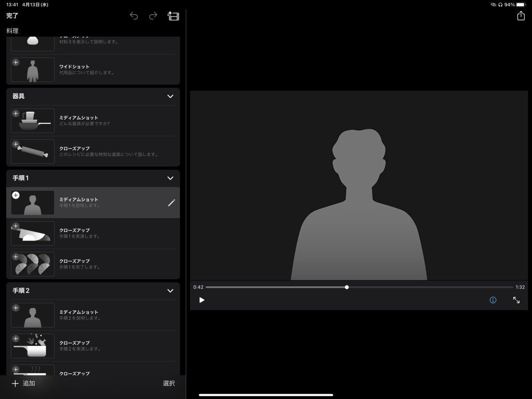The height and width of the screenshot is (399, 532).
Task: Open the share sheet icon
Action: pos(521,16)
